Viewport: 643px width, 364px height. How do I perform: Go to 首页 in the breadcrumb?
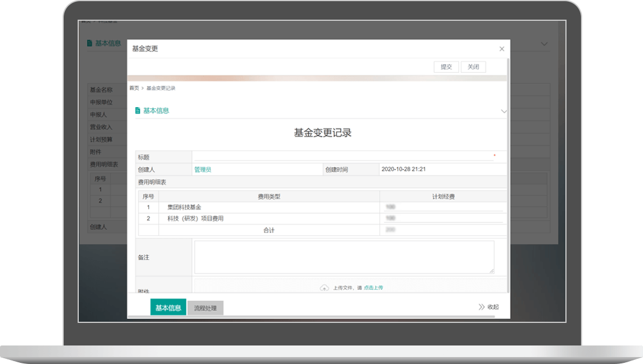134,88
